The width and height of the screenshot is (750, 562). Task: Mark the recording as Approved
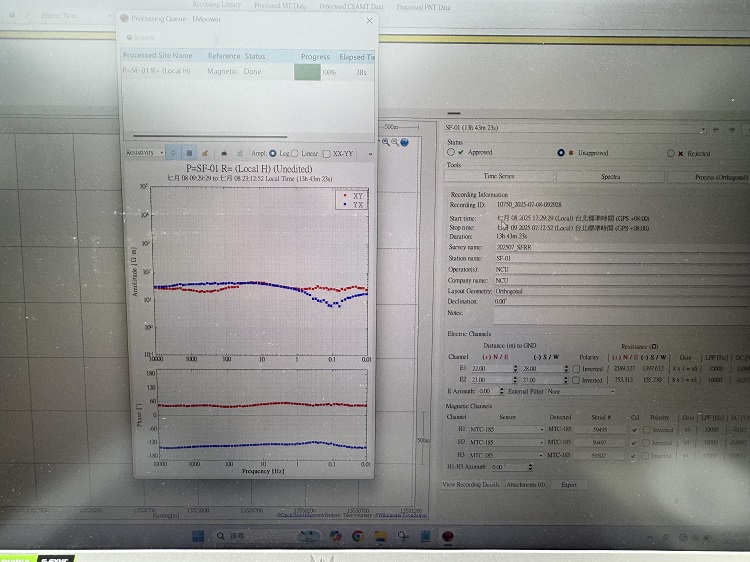click(x=450, y=153)
